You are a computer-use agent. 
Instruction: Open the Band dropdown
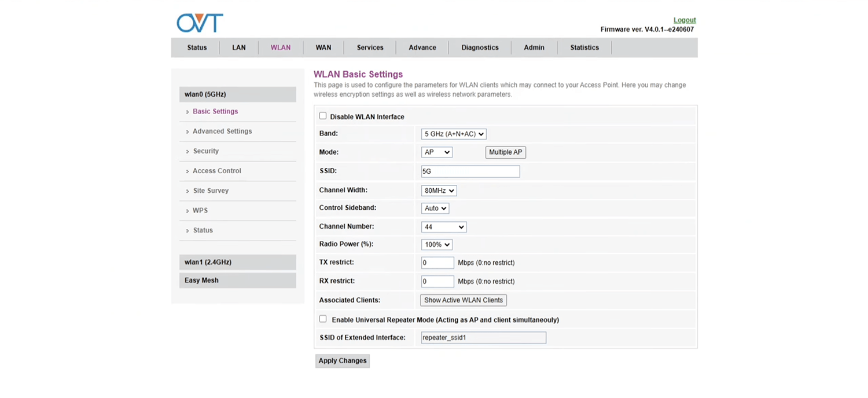(453, 134)
